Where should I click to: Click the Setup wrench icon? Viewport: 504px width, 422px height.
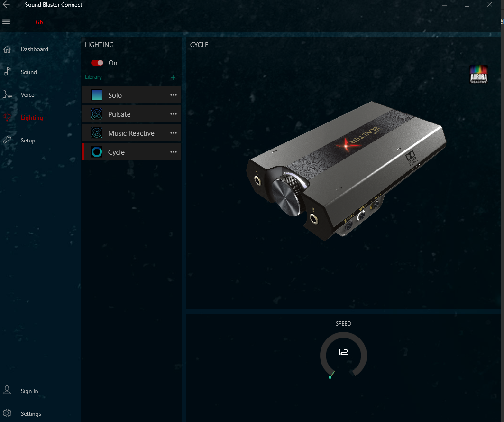click(7, 140)
